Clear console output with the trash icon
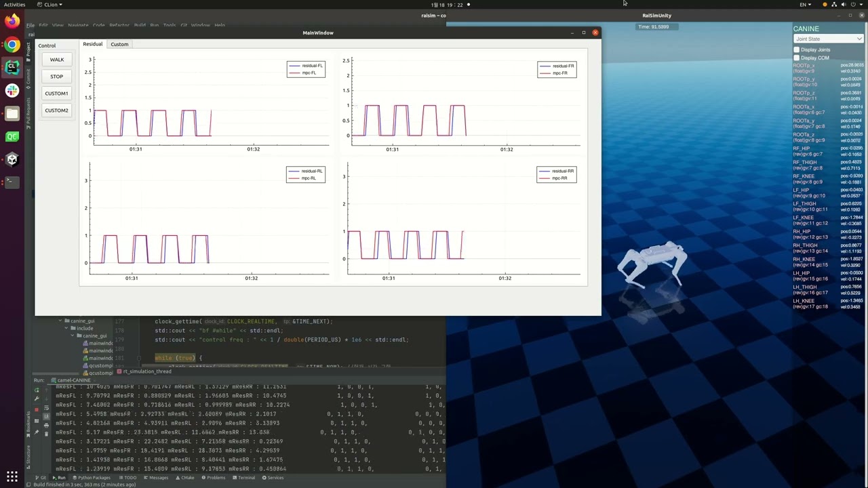Viewport: 868px width, 488px height. 46,434
